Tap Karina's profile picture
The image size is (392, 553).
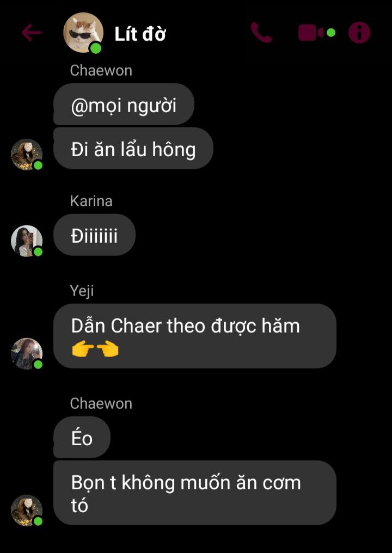coord(27,241)
